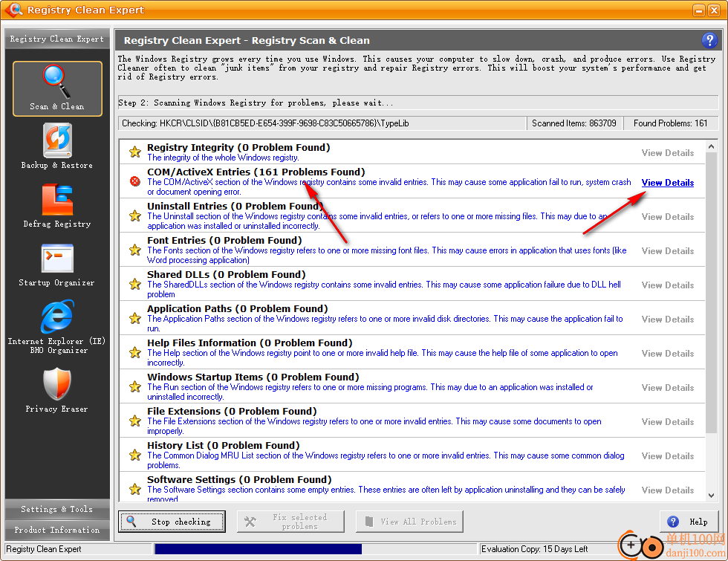Select the Windows Startup Items heading text
The image size is (728, 561).
(253, 377)
